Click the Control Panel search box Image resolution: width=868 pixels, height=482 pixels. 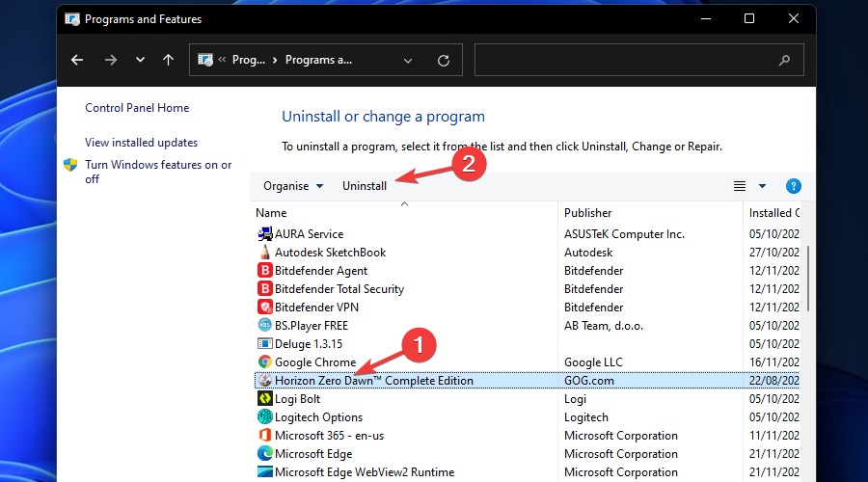point(637,60)
